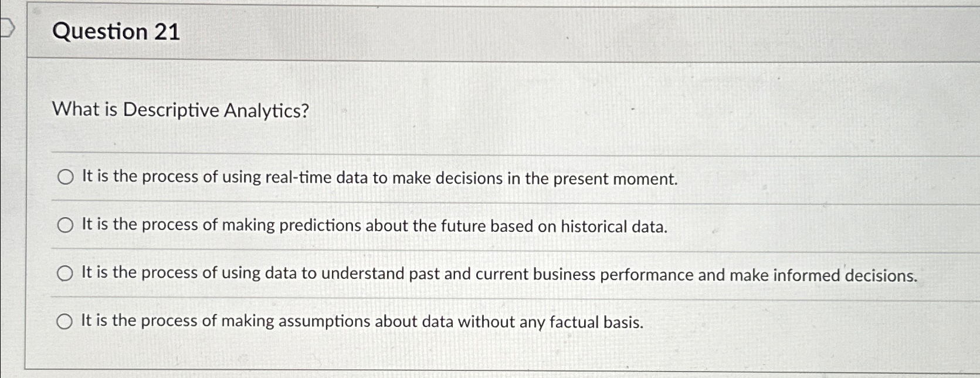The image size is (980, 378).
Task: Choose the radio button for predictions about the future
Action: pyautogui.click(x=65, y=225)
